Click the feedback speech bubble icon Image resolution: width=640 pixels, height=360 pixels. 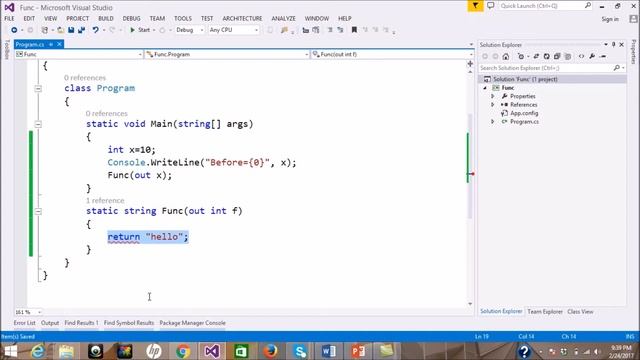(491, 6)
